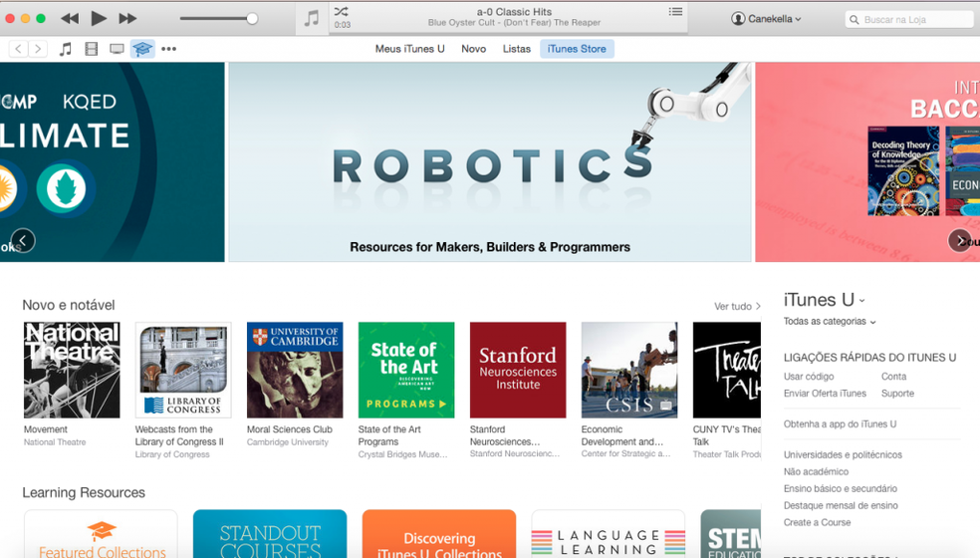Open the Robotics featured banner

[x=490, y=162]
